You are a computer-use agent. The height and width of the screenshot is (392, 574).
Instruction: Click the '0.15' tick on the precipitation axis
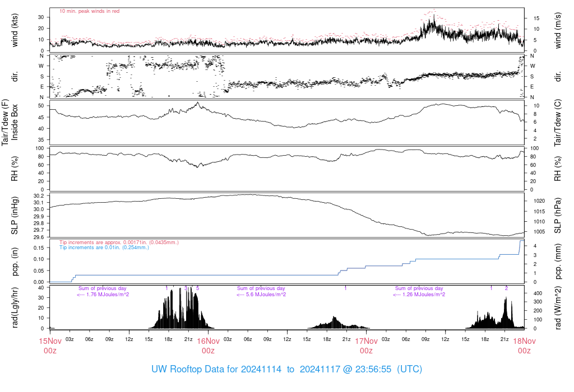coord(39,248)
